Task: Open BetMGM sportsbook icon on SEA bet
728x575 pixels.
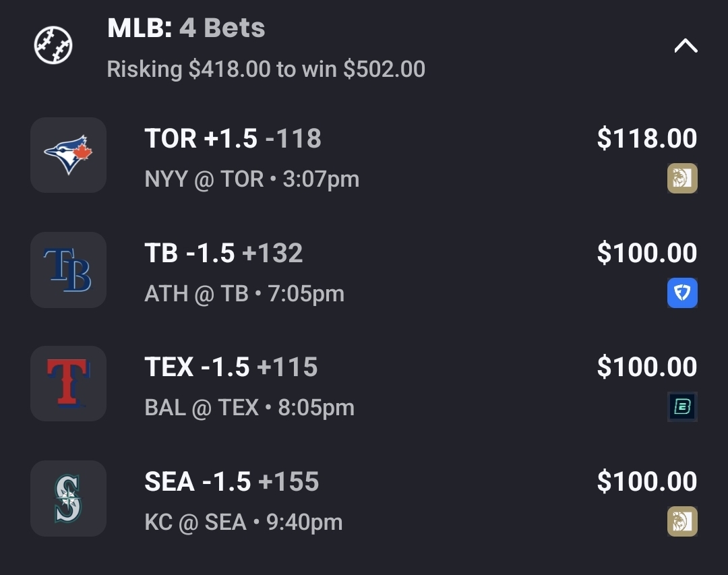Action: [682, 522]
